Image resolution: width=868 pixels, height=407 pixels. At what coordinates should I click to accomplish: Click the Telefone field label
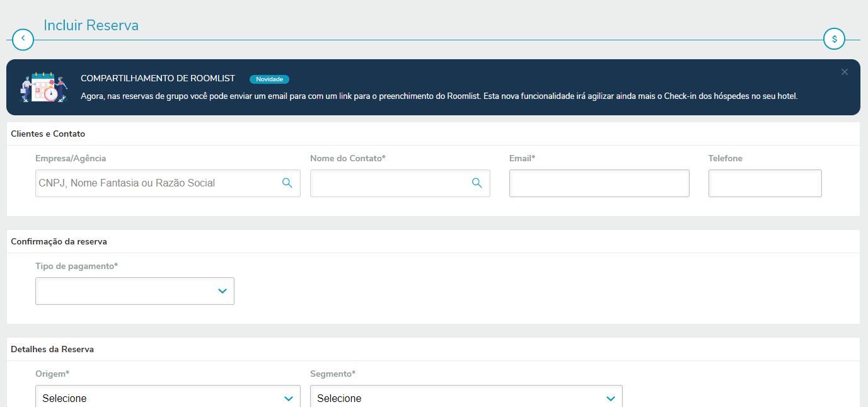[726, 158]
